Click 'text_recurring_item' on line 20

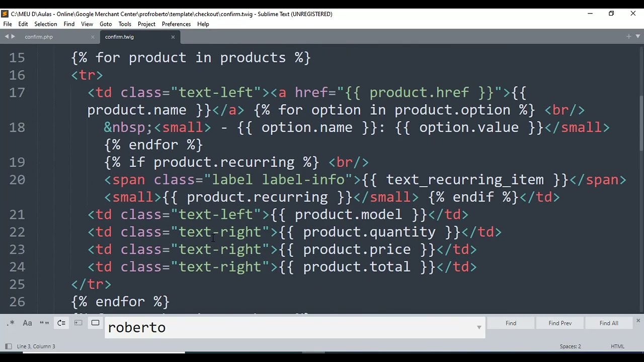[465, 180]
